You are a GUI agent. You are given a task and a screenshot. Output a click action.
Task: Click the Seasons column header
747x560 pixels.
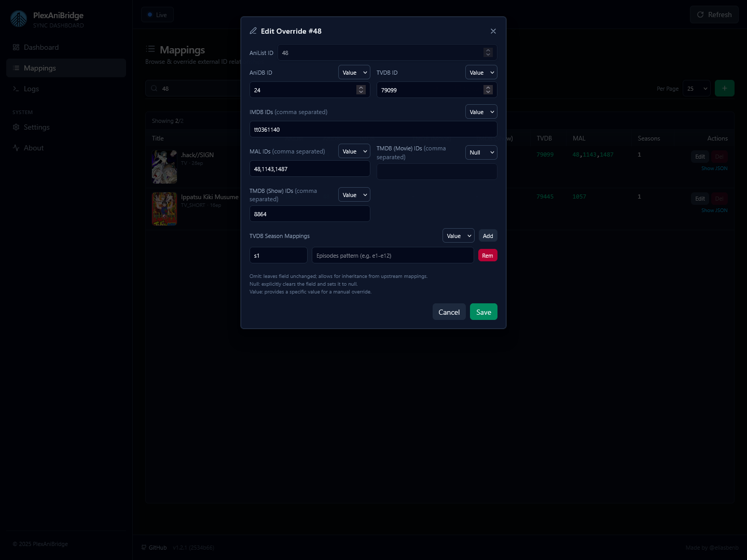649,138
